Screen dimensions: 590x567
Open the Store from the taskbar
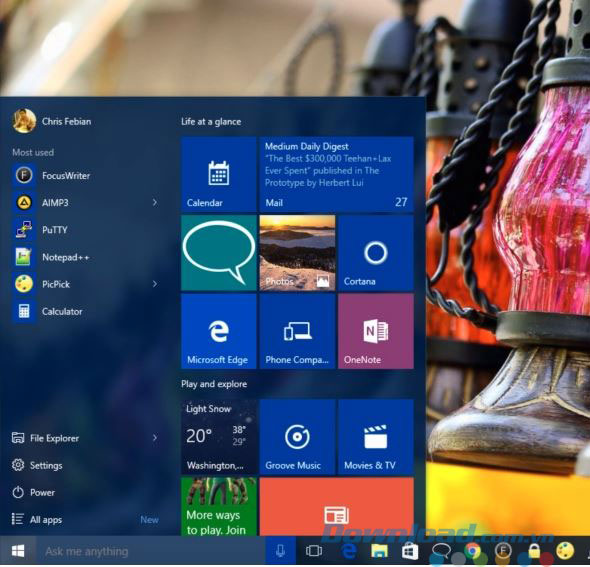(410, 552)
